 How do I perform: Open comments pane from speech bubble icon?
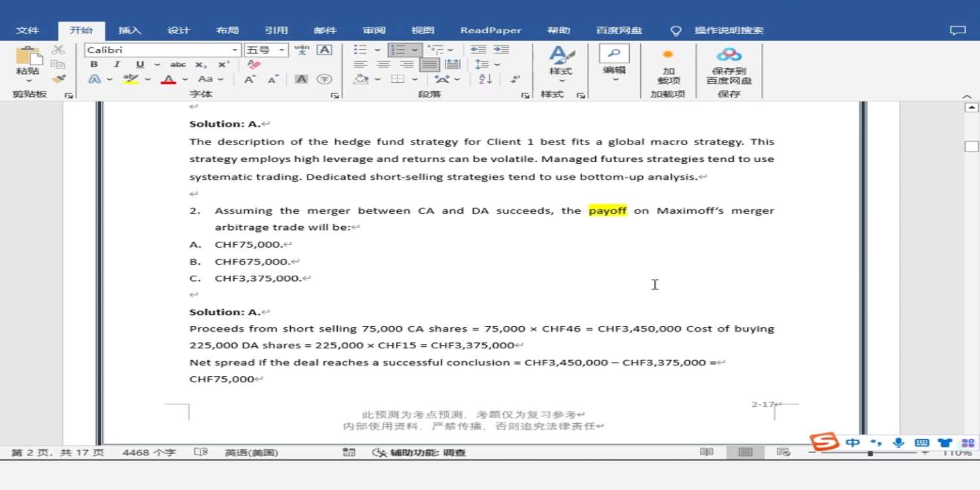click(x=957, y=31)
